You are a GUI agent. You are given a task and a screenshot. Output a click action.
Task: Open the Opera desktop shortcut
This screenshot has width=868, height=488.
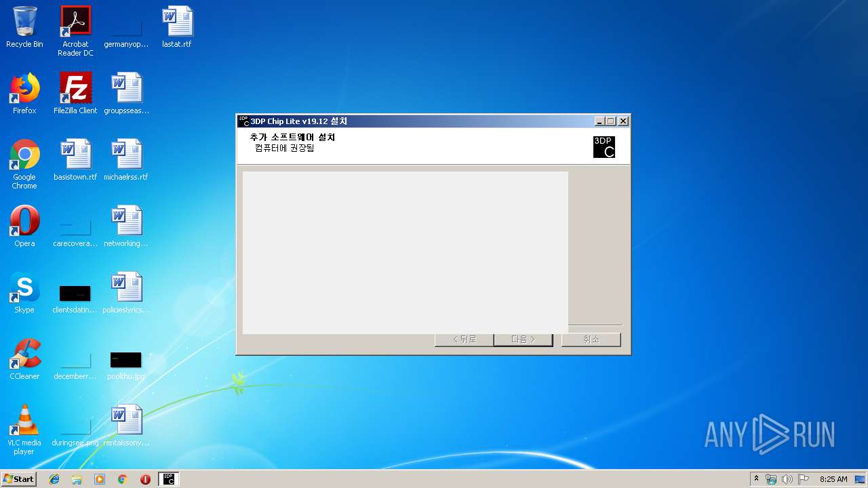[x=24, y=226]
